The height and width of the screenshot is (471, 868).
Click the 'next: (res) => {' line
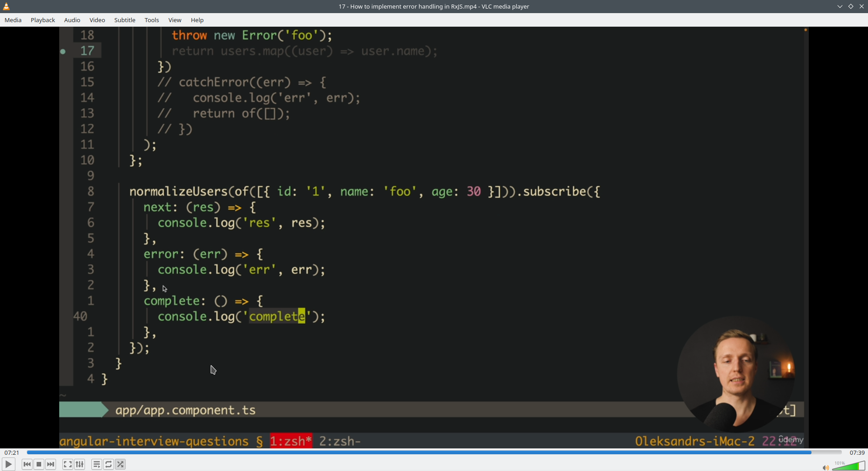200,207
